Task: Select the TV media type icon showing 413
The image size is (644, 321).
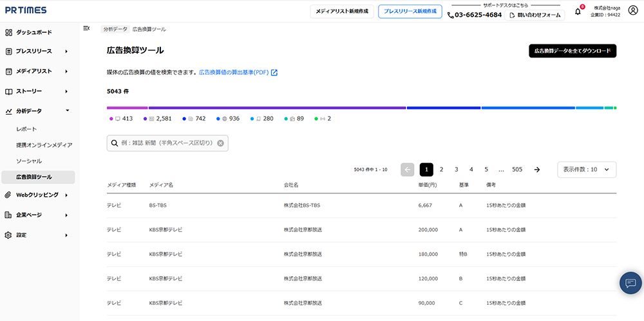Action: (118, 119)
